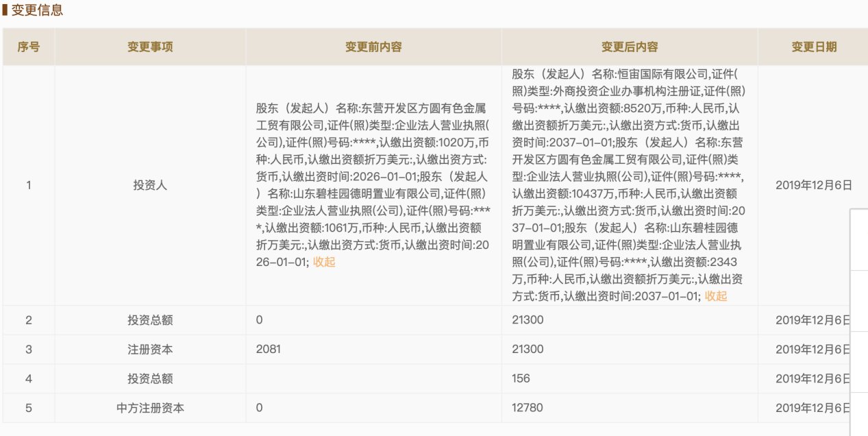This screenshot has height=436, width=868.
Task: Click the value 156
Action: pyautogui.click(x=521, y=378)
